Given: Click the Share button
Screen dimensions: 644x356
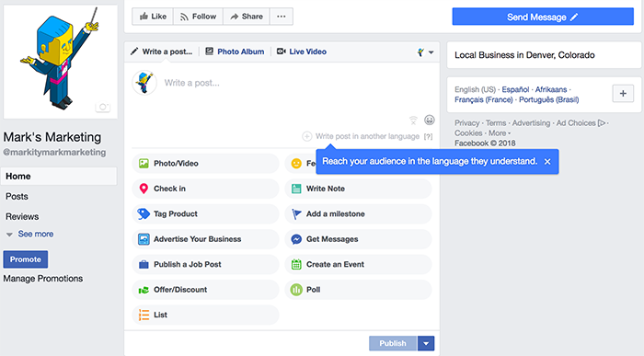Looking at the screenshot, I should [x=247, y=17].
